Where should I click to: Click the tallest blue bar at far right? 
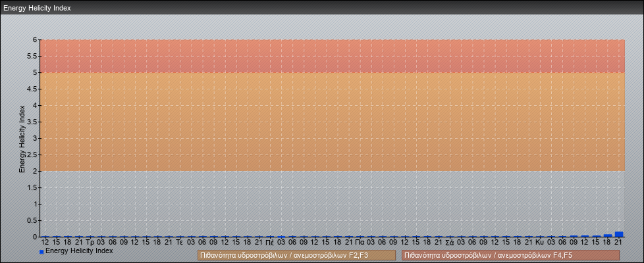[619, 234]
